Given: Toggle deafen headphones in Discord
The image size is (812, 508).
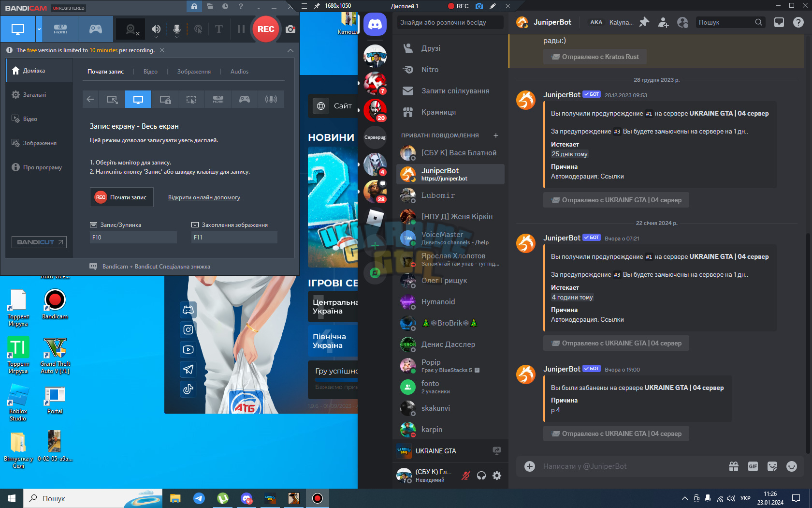Looking at the screenshot, I should click(x=481, y=476).
